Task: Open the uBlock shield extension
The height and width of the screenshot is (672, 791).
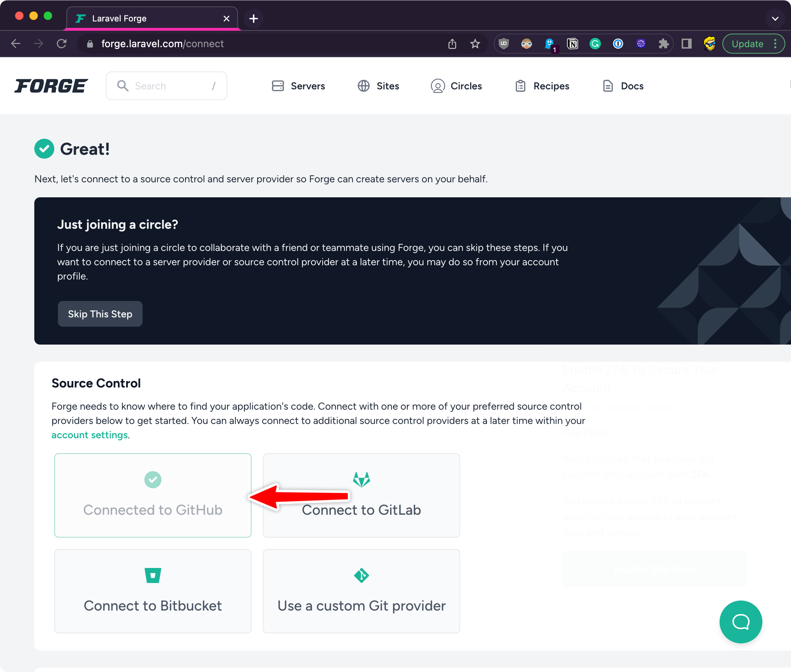Action: (503, 44)
